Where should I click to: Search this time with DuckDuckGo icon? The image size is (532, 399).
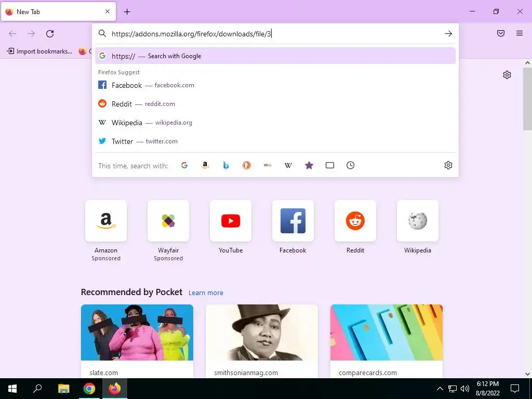[x=247, y=165]
